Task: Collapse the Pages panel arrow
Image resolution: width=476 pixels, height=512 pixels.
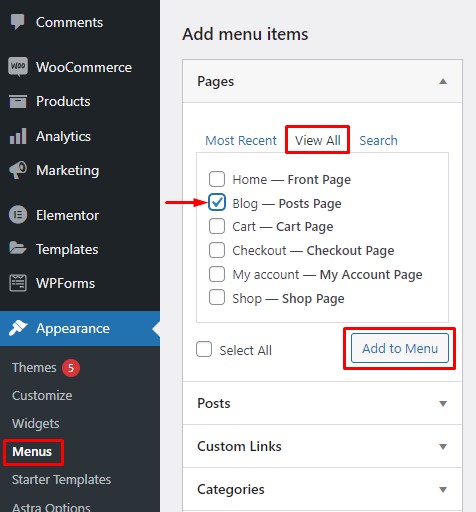Action: point(443,81)
